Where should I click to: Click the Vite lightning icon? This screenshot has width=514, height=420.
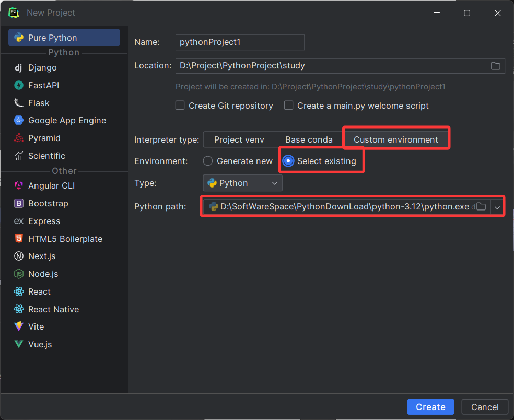coord(19,326)
